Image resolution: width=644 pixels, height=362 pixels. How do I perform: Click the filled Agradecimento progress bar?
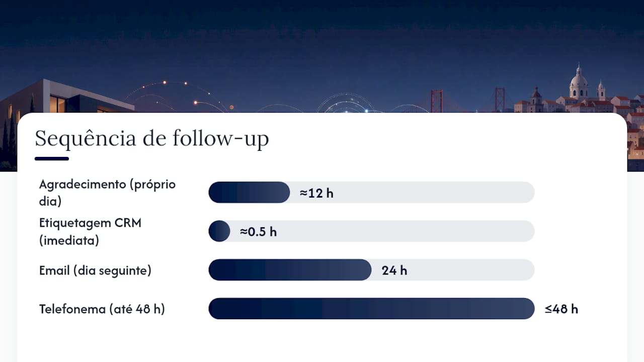(249, 193)
